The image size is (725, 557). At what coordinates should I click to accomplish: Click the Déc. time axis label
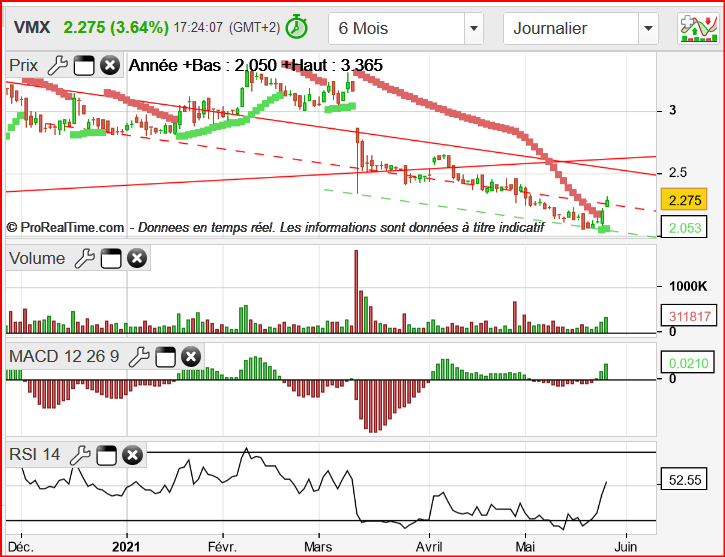point(21,547)
